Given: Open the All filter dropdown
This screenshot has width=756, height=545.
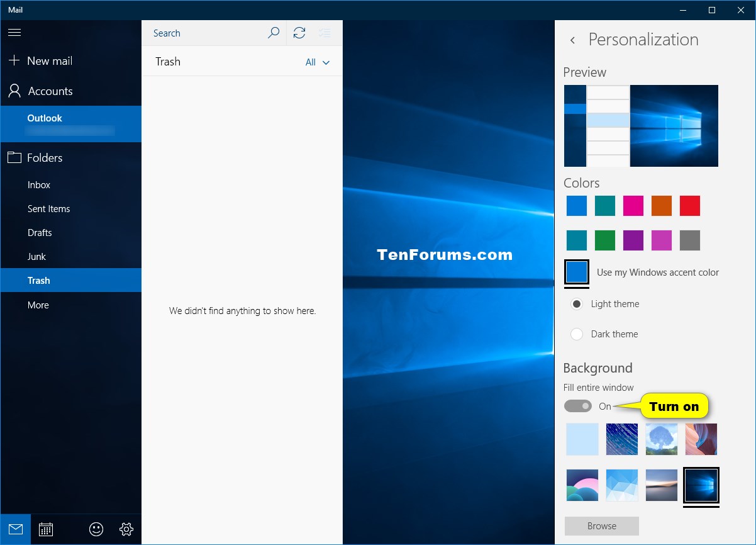Looking at the screenshot, I should pyautogui.click(x=318, y=62).
